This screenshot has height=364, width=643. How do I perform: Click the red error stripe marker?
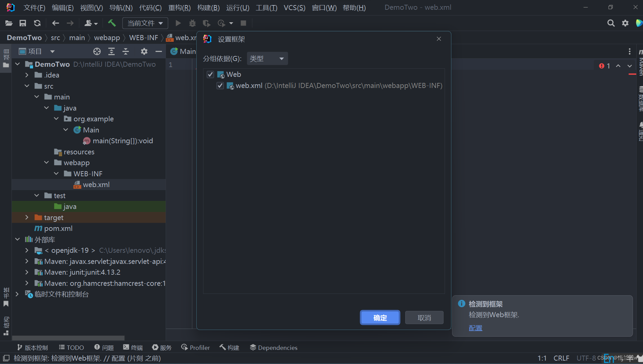[632, 74]
